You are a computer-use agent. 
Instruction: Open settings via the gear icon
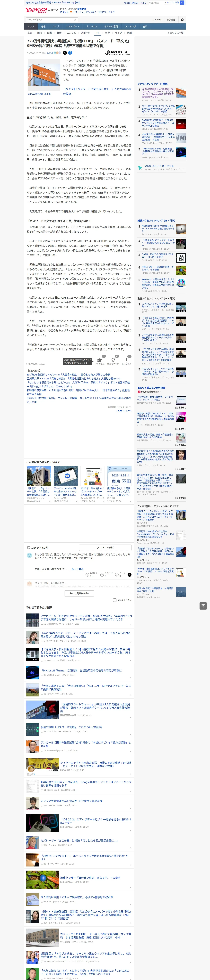[182, 20]
